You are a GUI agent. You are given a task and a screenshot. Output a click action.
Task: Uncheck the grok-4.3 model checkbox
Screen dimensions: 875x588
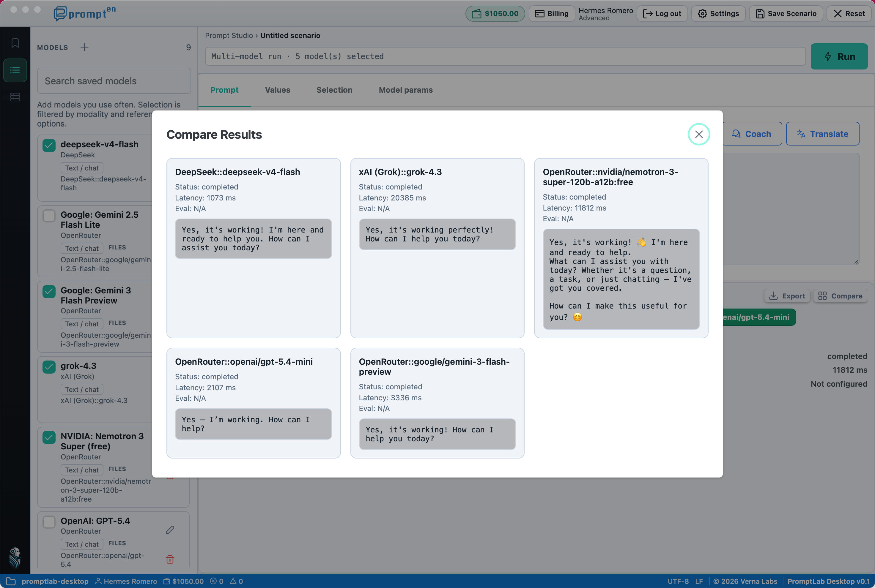click(x=49, y=367)
